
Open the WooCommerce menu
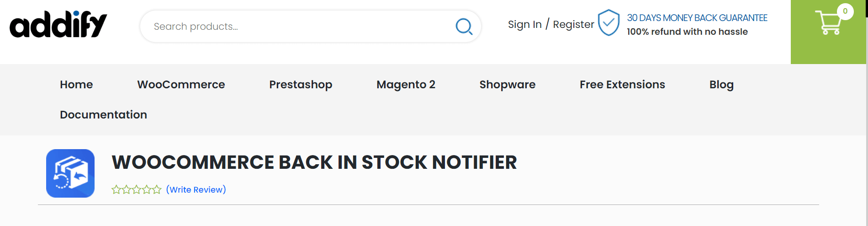pos(181,85)
